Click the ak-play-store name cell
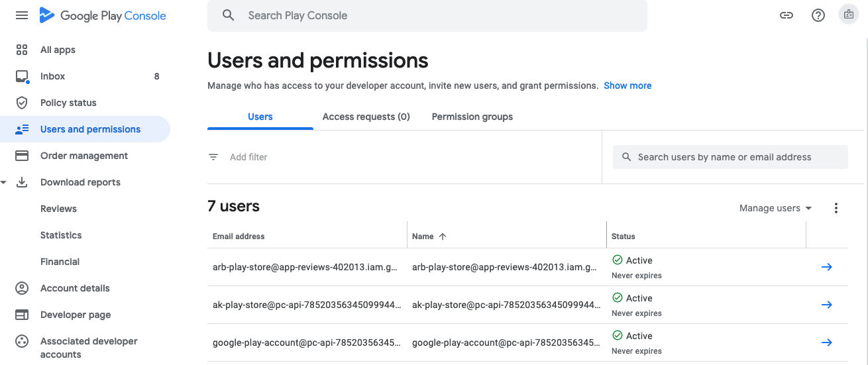This screenshot has width=868, height=365. point(507,305)
